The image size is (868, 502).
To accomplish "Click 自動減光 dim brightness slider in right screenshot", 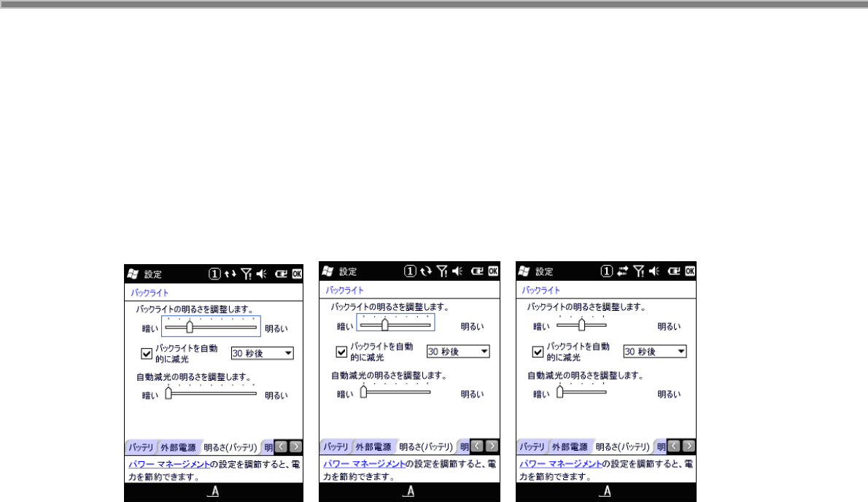I will click(581, 391).
